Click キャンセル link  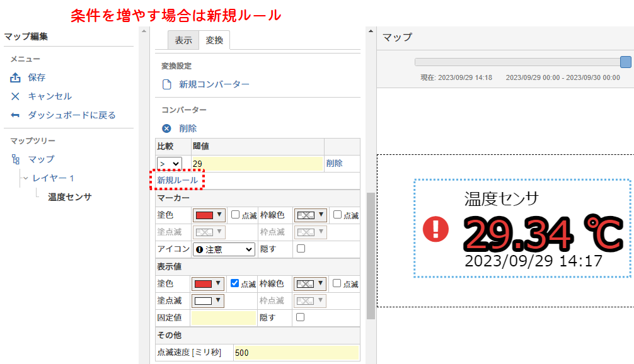(50, 96)
